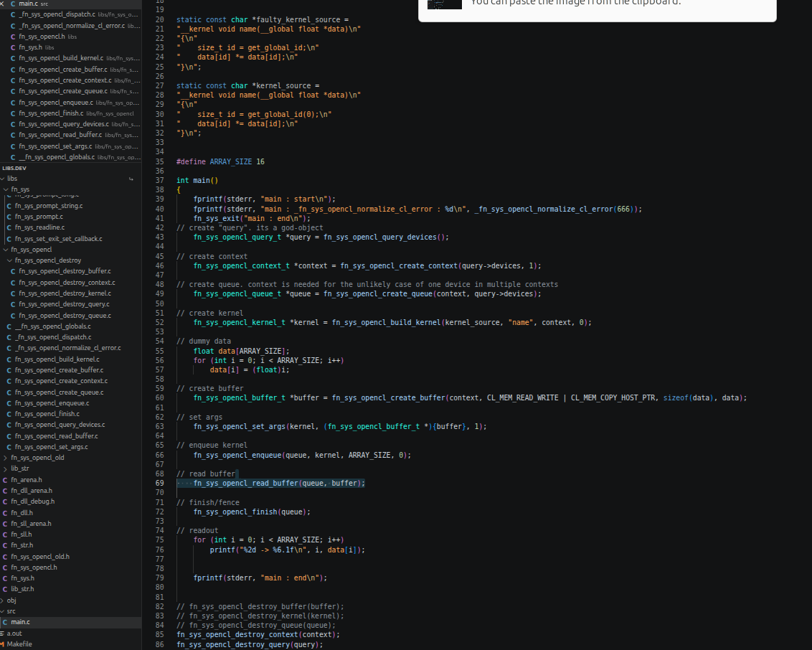Switch to main.c src in open editors
The image size is (812, 650).
tap(70, 4)
